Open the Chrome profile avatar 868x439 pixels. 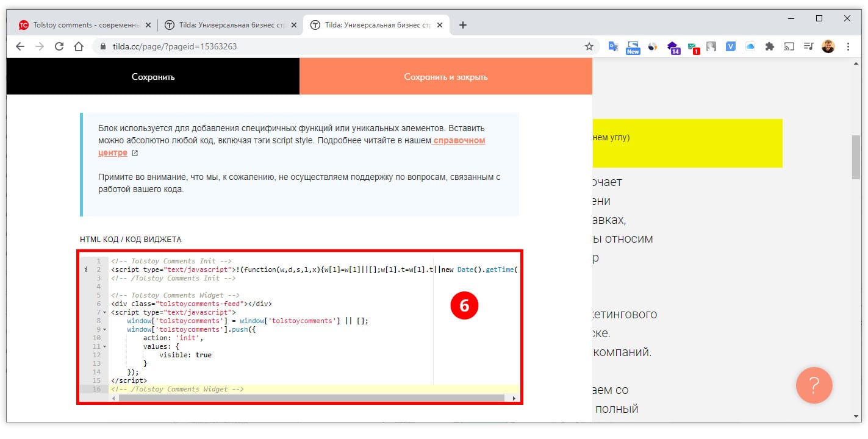click(x=828, y=46)
